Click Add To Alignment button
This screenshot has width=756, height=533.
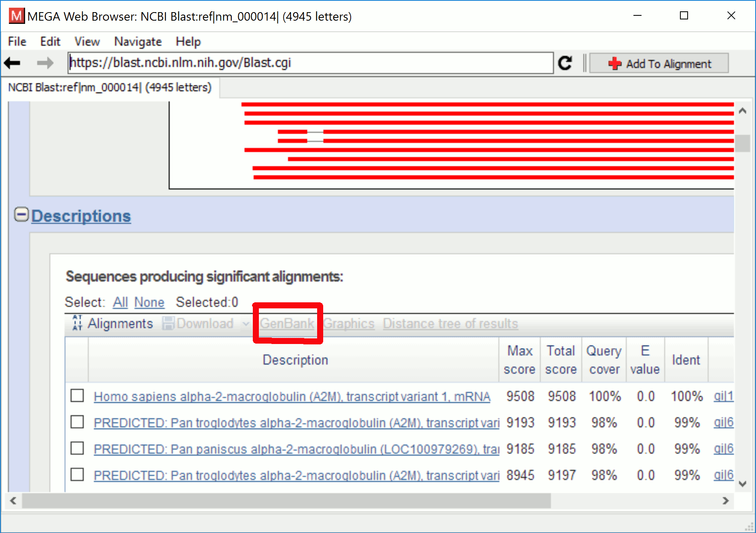pos(659,63)
